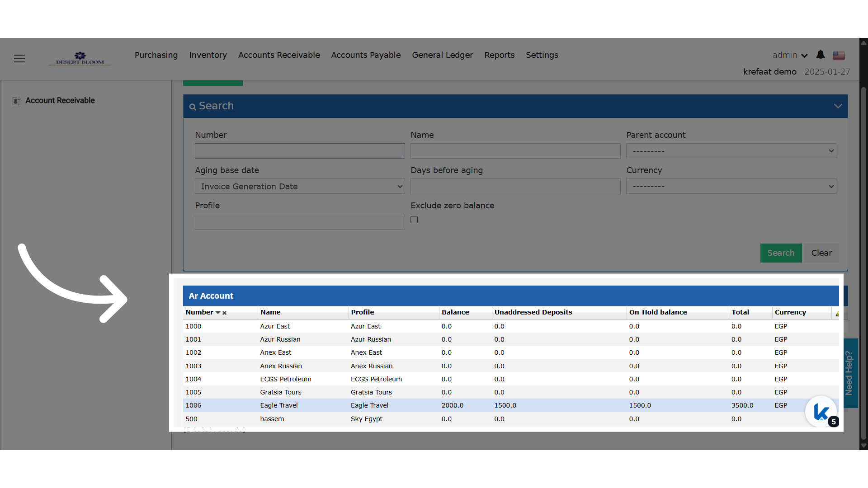Select account number 1001
Viewport: 868px width, 488px height.
193,339
